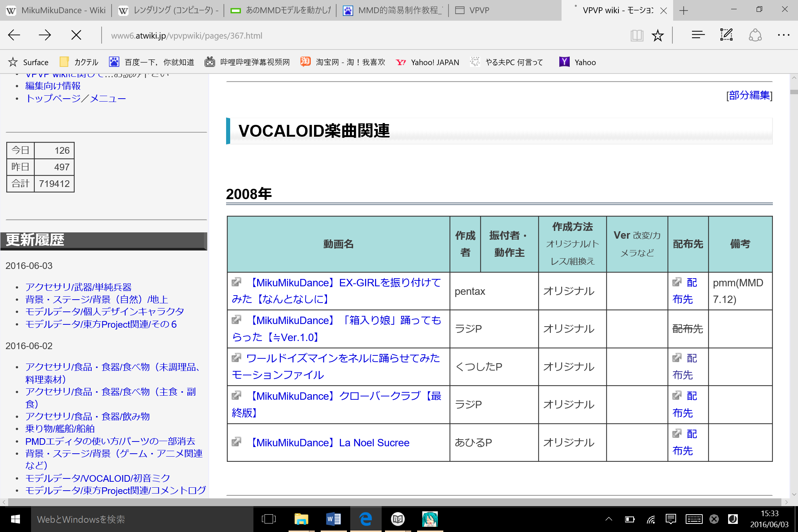The width and height of the screenshot is (798, 532).
Task: Open File Explorer from taskbar
Action: tap(301, 519)
